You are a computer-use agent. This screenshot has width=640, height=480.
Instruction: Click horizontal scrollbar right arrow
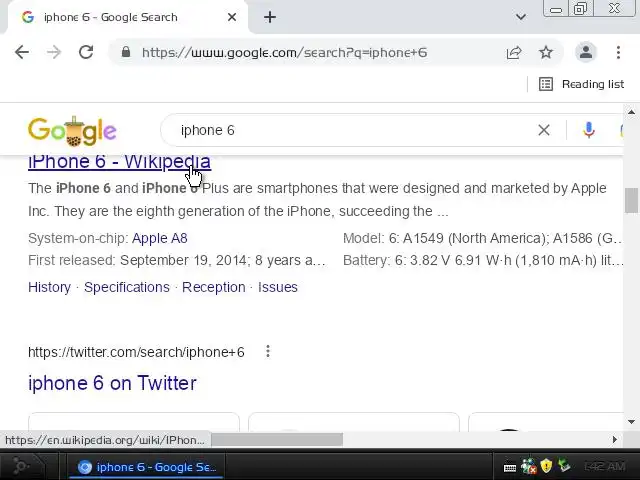click(614, 440)
